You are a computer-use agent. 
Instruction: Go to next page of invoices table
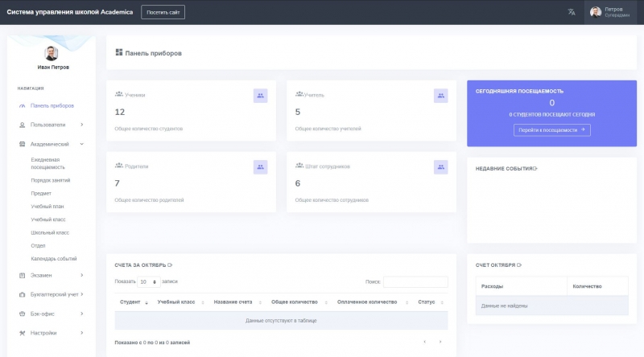[440, 342]
